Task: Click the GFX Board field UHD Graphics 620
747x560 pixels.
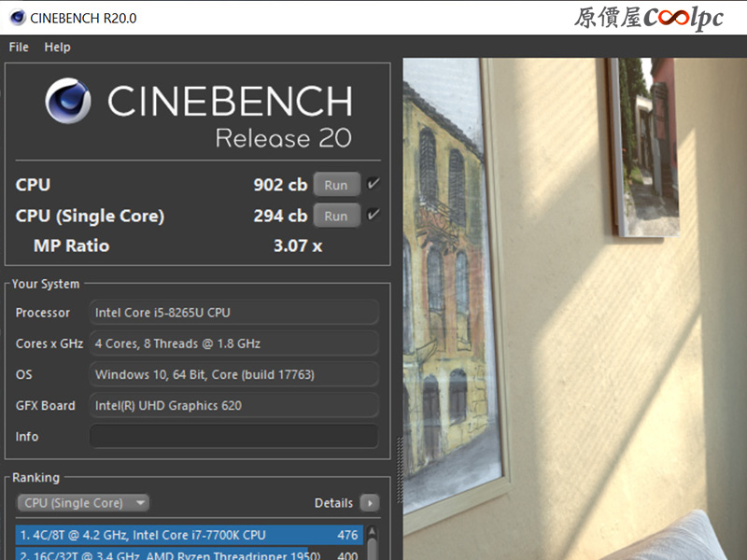Action: pyautogui.click(x=234, y=405)
